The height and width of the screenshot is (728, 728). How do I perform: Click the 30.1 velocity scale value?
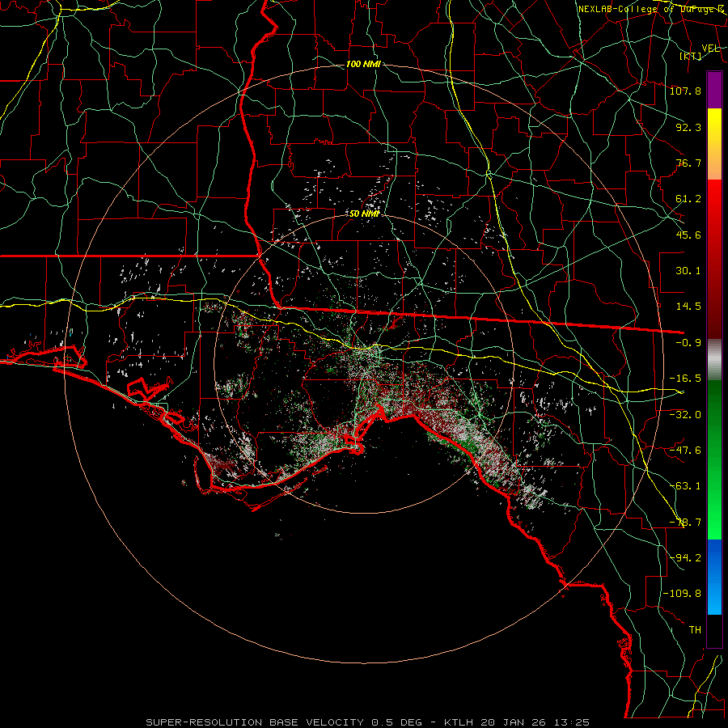click(688, 271)
